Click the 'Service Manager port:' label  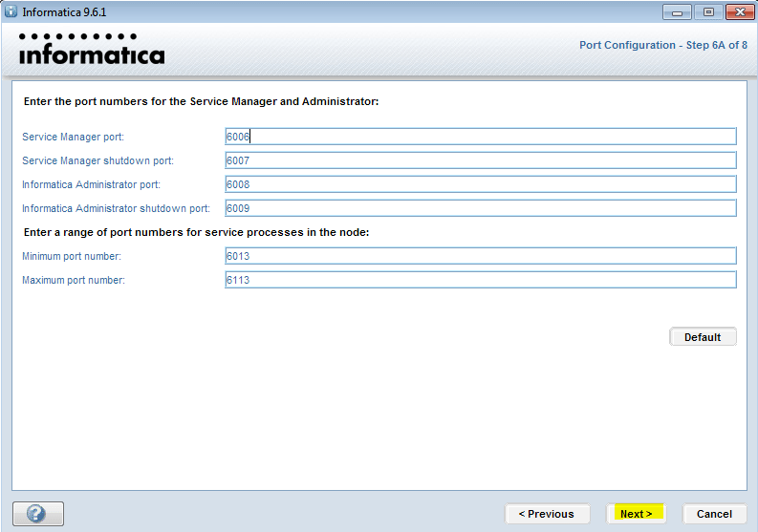(x=73, y=137)
